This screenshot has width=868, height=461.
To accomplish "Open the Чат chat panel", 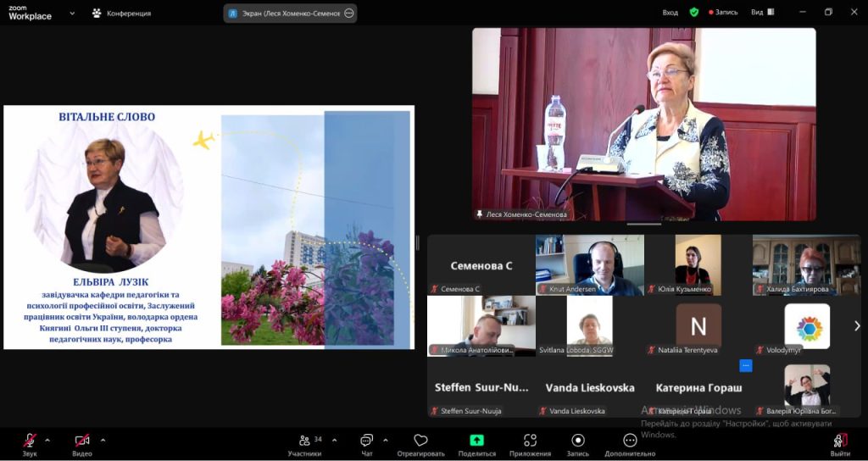I will [366, 441].
